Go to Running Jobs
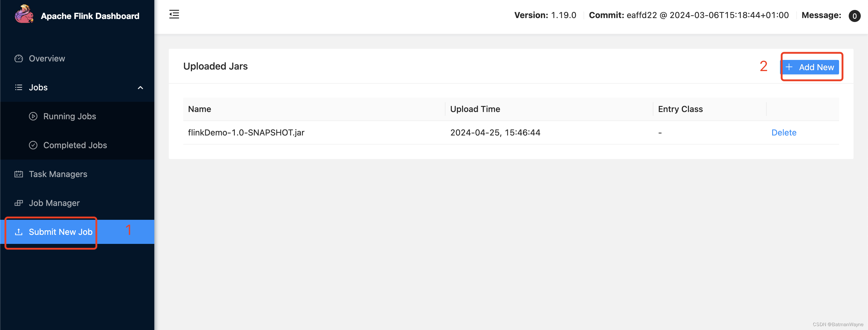 [x=77, y=117]
